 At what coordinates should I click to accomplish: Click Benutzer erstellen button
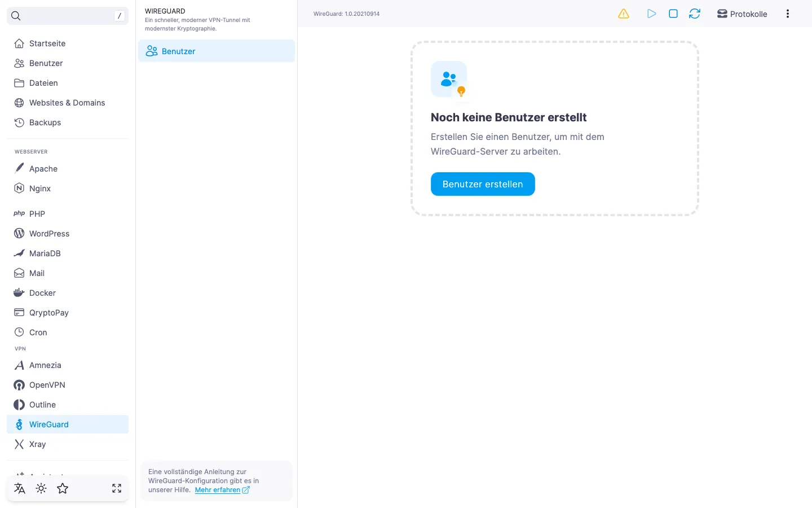(x=483, y=184)
